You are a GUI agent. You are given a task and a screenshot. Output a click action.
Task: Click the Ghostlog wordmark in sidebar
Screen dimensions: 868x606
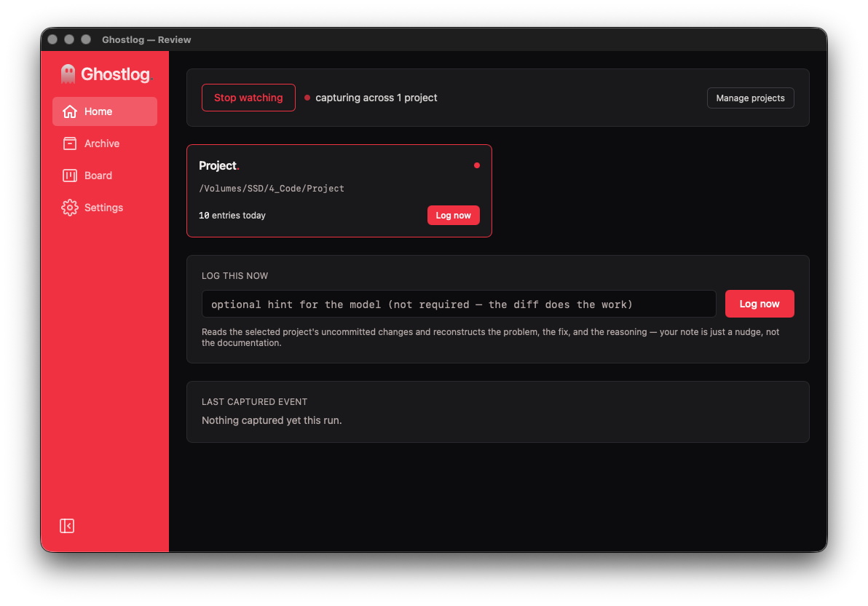115,74
